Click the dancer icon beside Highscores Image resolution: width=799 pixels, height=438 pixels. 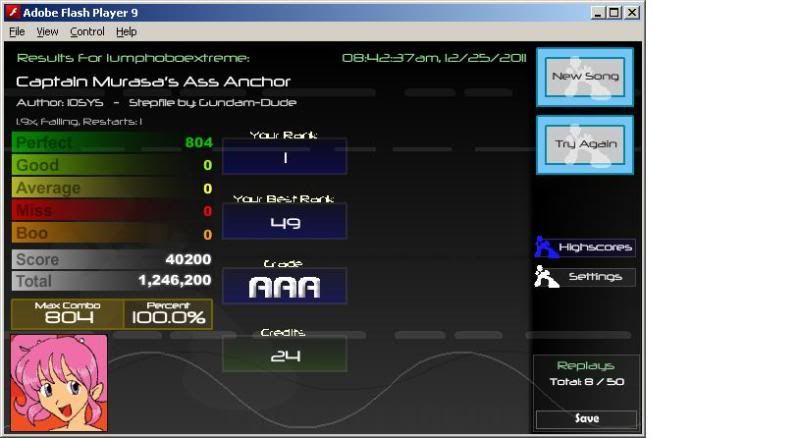point(545,246)
